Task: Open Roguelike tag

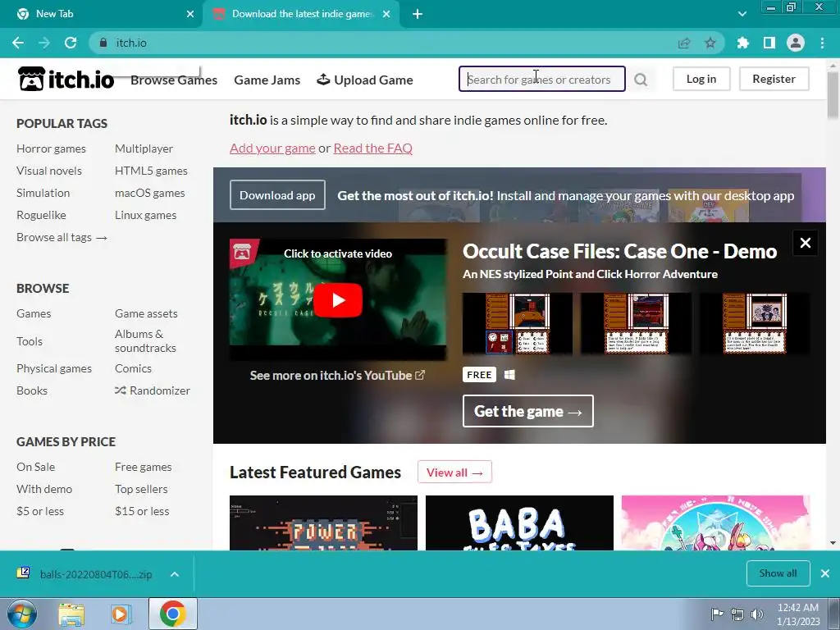Action: (x=41, y=215)
